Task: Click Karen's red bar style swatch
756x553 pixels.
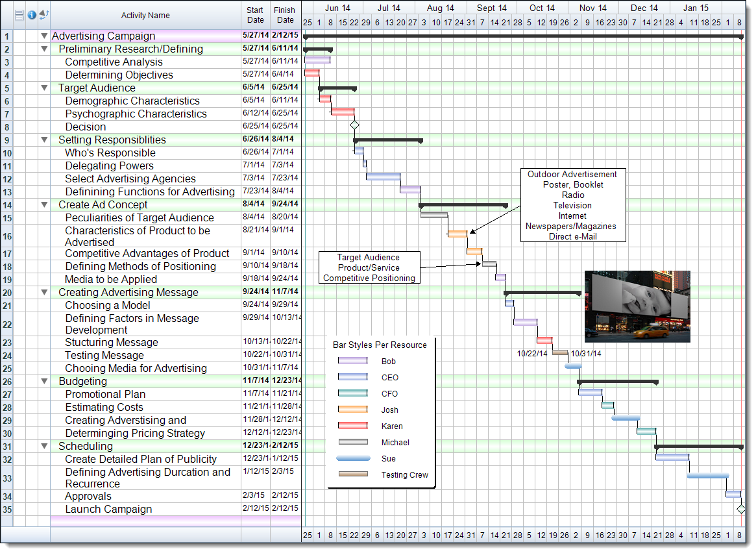Action: click(352, 426)
